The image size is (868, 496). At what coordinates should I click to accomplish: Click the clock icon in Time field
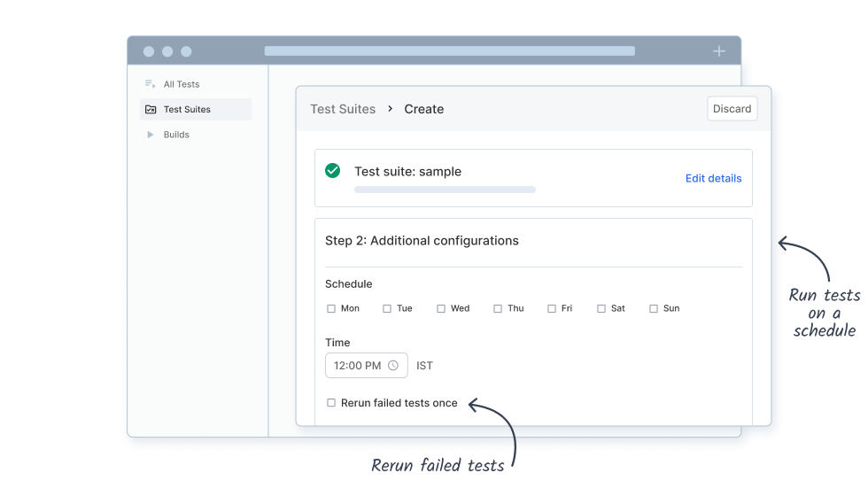click(x=393, y=365)
